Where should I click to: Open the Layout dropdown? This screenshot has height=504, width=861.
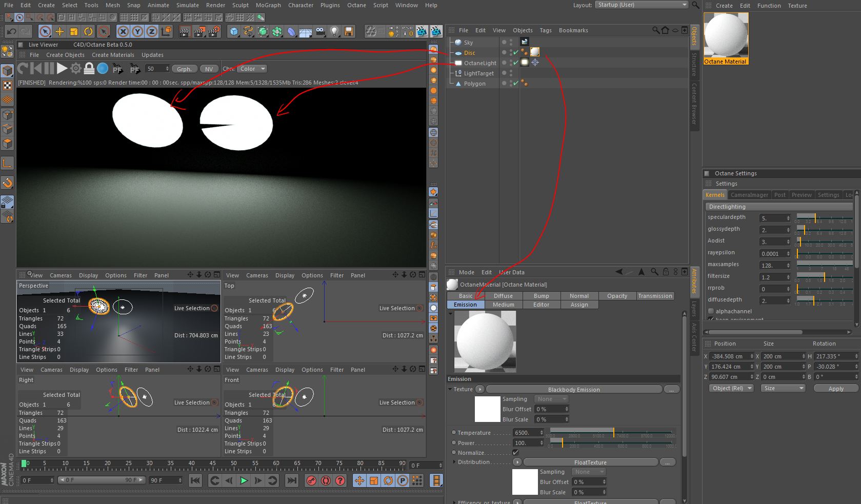click(641, 5)
